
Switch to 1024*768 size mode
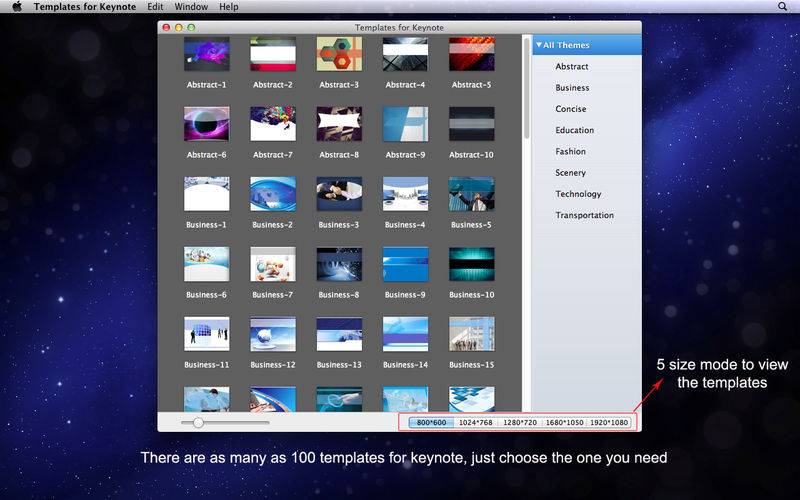click(476, 422)
